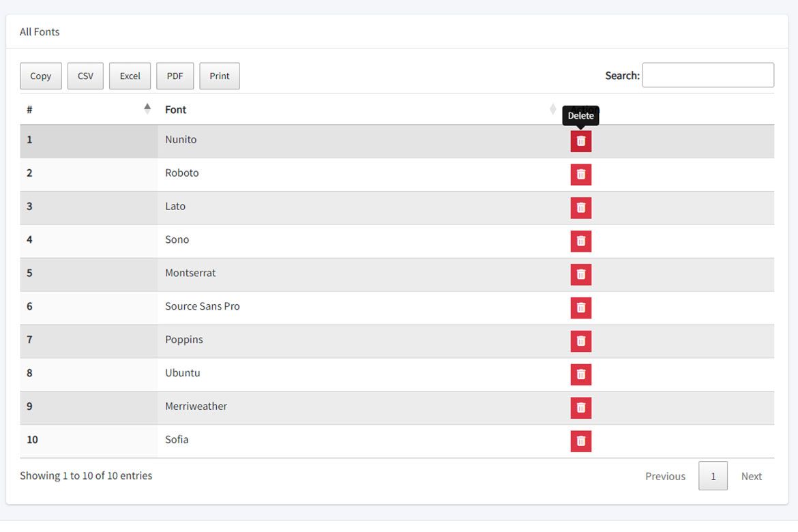Print the fonts table
Image resolution: width=798 pixels, height=532 pixels.
pos(219,76)
